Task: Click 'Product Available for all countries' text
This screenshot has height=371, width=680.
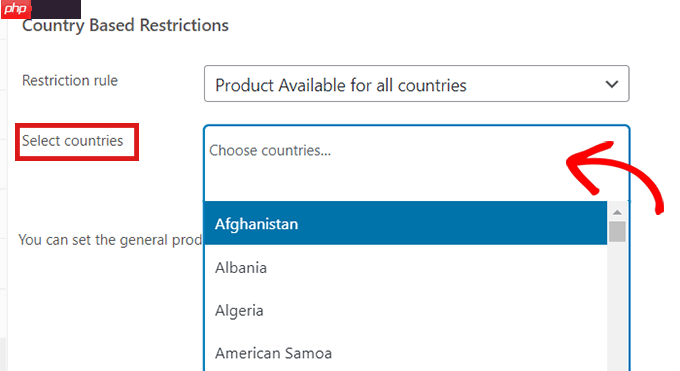Action: tap(341, 85)
